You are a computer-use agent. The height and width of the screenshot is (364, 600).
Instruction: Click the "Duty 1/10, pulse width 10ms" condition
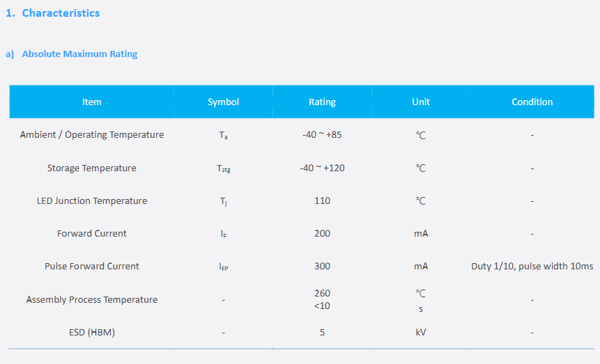[532, 267]
